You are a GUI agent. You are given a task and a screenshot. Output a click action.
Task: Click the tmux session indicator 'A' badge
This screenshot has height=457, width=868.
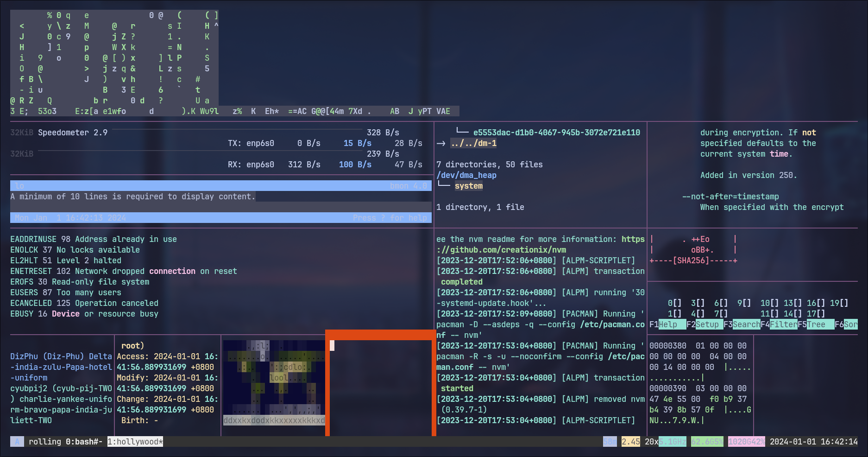coord(17,442)
